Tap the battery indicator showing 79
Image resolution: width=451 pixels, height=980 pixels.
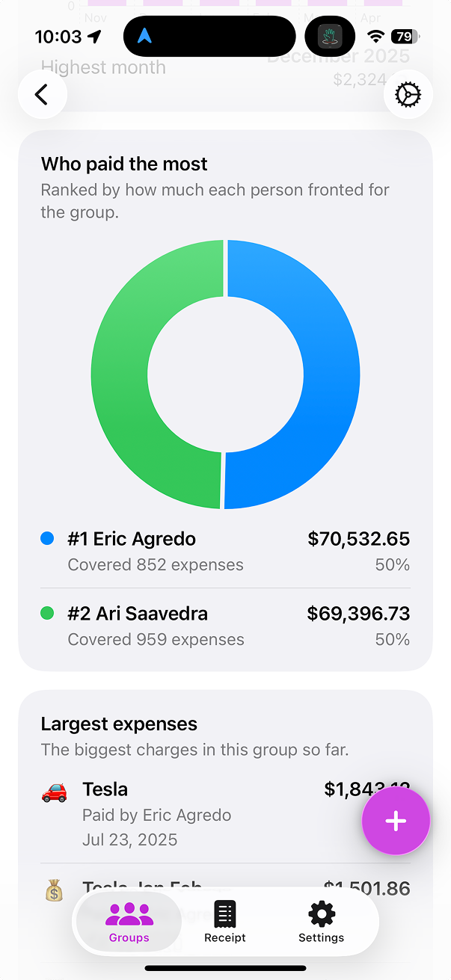(x=402, y=36)
